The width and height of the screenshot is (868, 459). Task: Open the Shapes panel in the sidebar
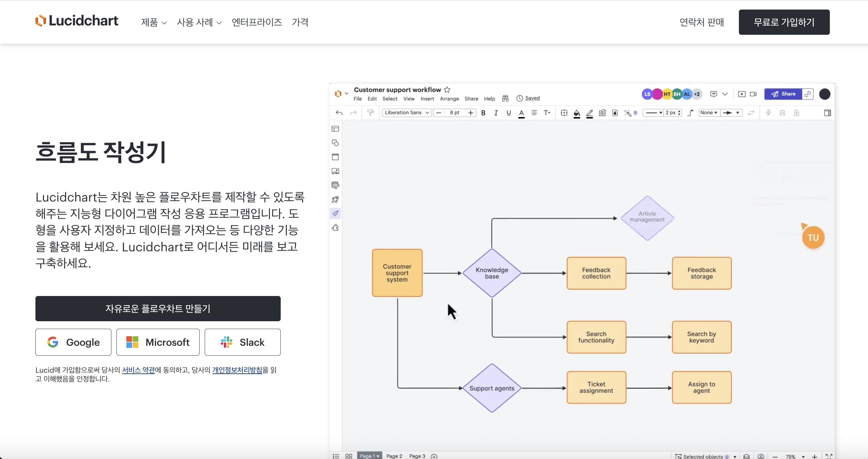pos(335,143)
